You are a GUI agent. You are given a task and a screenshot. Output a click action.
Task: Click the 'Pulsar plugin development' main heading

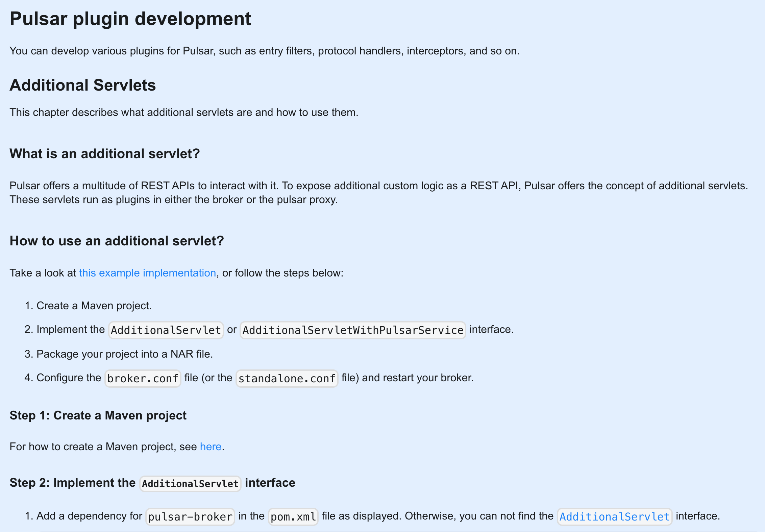(130, 19)
